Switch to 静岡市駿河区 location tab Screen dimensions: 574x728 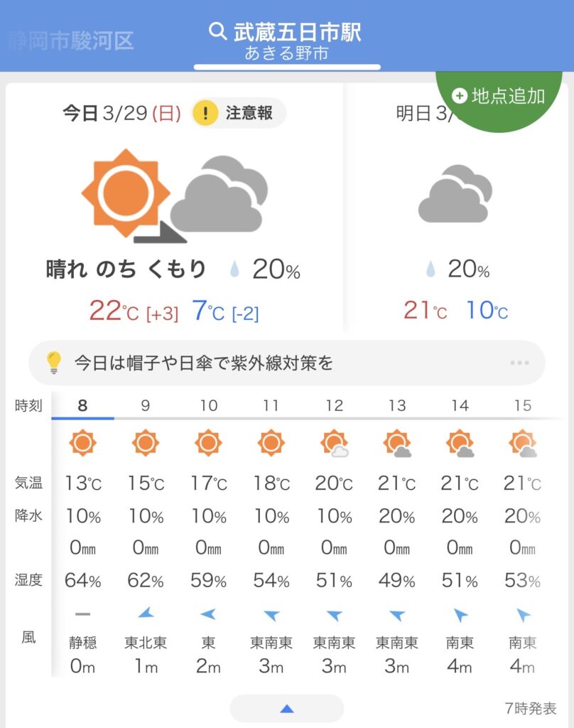point(71,40)
